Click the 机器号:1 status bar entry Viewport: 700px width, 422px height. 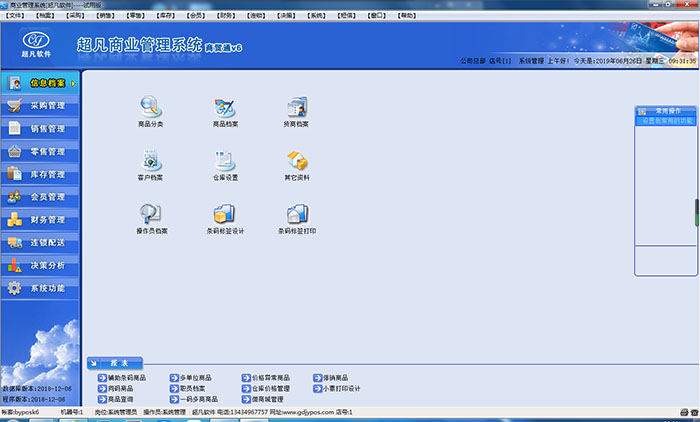coord(72,412)
